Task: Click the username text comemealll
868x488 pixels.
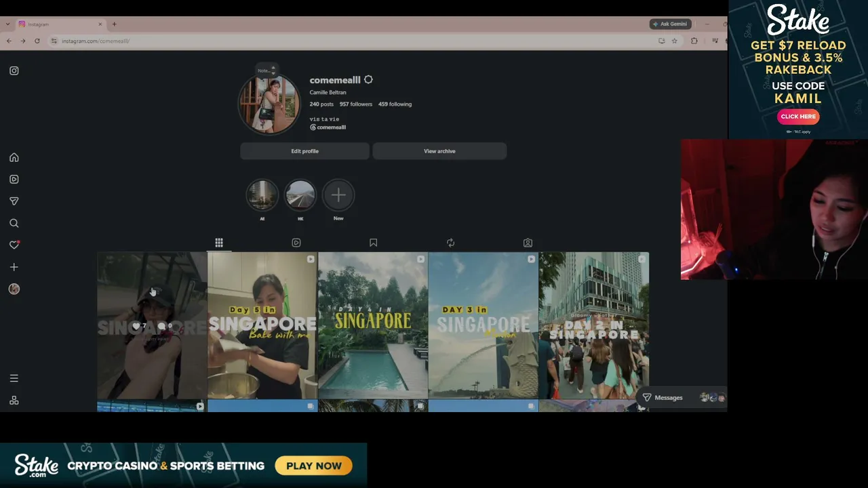Action: [x=335, y=80]
